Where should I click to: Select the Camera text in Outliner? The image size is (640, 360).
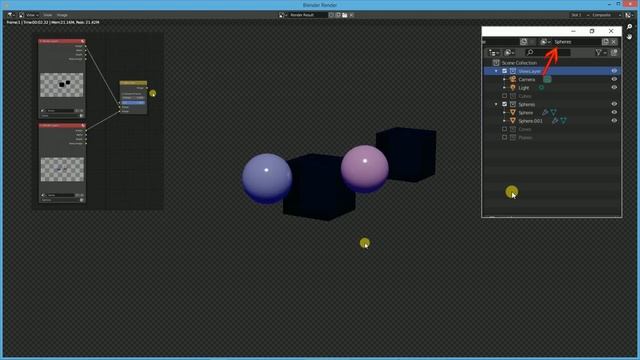pyautogui.click(x=527, y=80)
